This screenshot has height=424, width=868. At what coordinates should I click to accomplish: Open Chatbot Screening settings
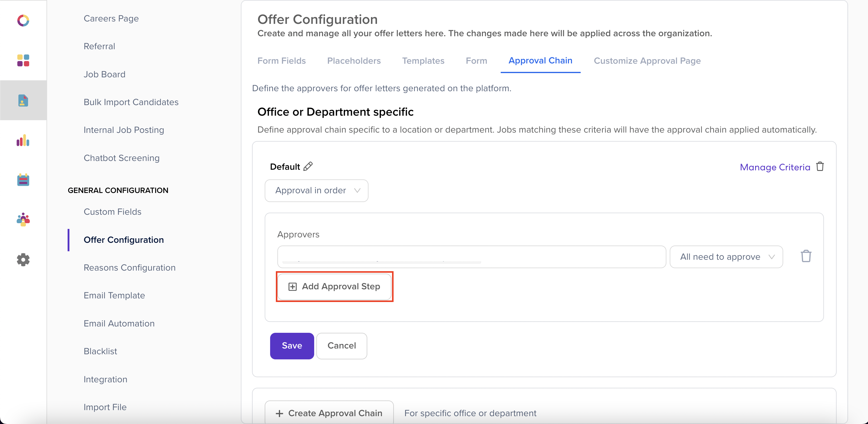coord(122,158)
